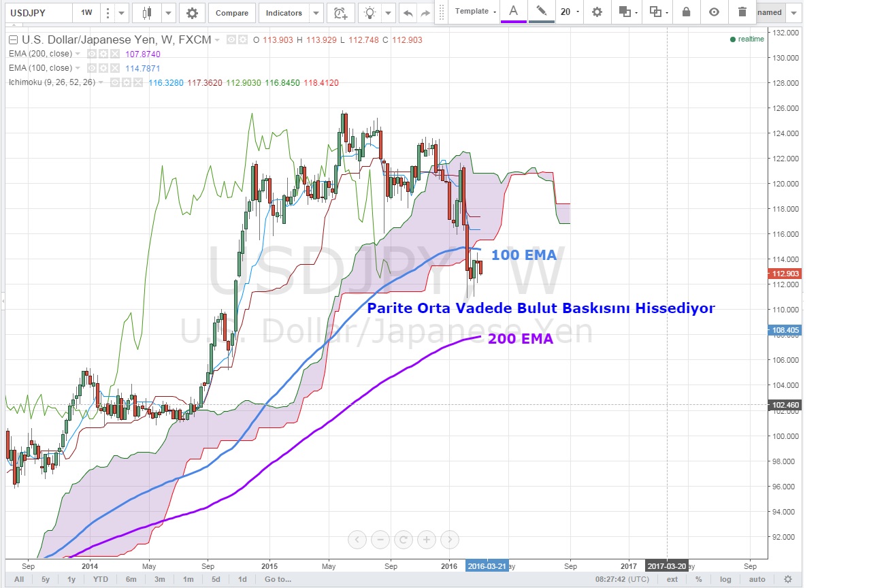Toggle percent scale on price axis

click(698, 579)
